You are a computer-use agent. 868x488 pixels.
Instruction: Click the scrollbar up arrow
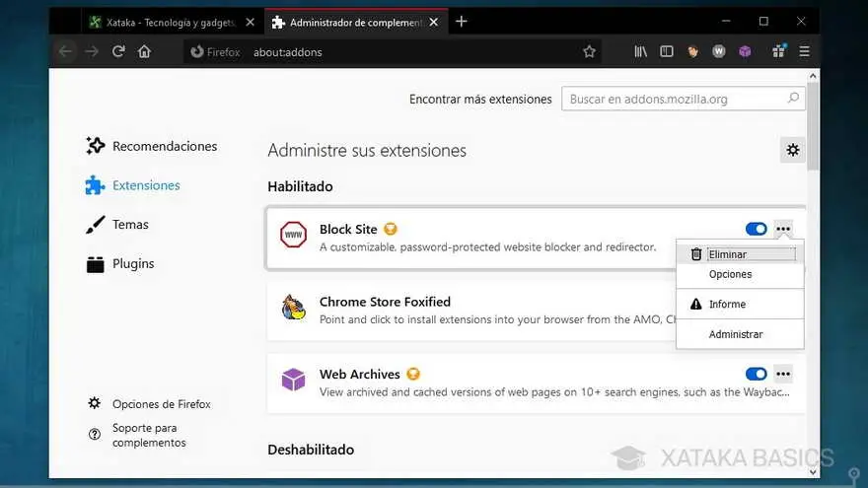pyautogui.click(x=813, y=75)
